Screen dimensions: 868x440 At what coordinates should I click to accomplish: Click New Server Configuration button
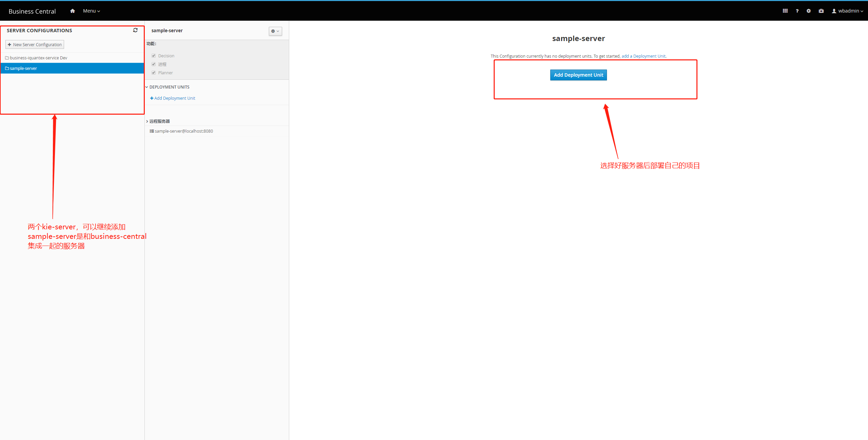tap(35, 44)
